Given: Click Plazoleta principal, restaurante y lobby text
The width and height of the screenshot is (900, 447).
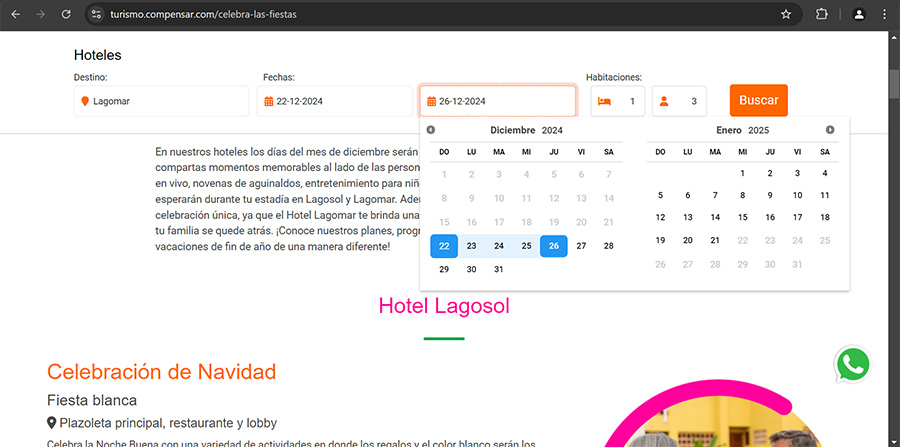Looking at the screenshot, I should tap(168, 423).
